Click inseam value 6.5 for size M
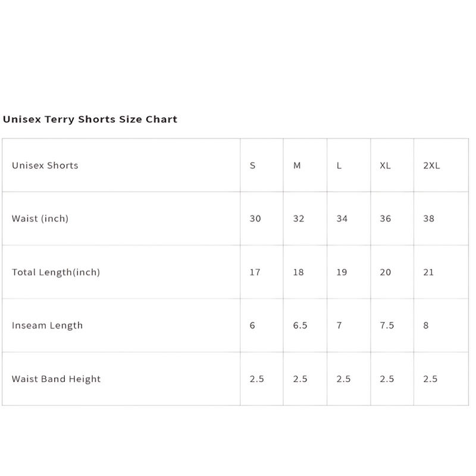 [300, 325]
